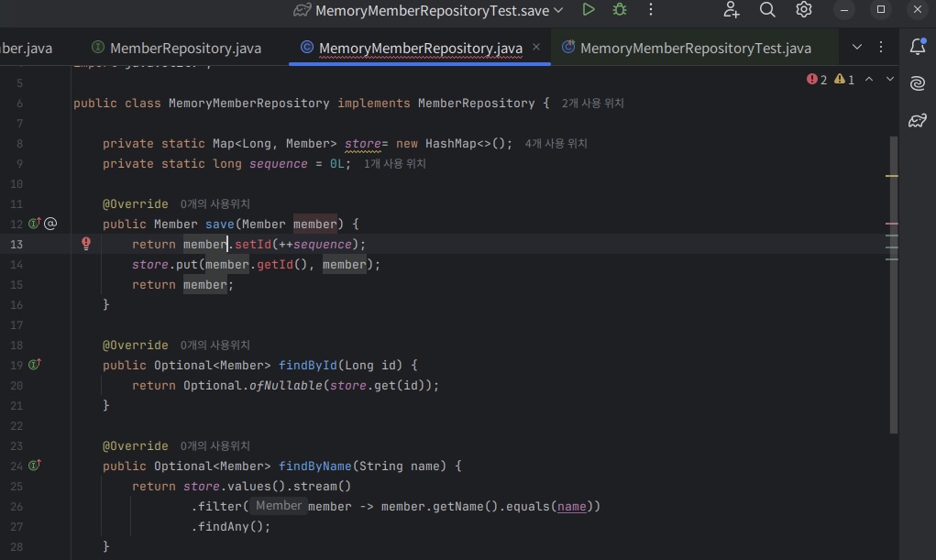Click MemberRepository interface name on line 6
Screen dimensions: 936x560
[476, 104]
